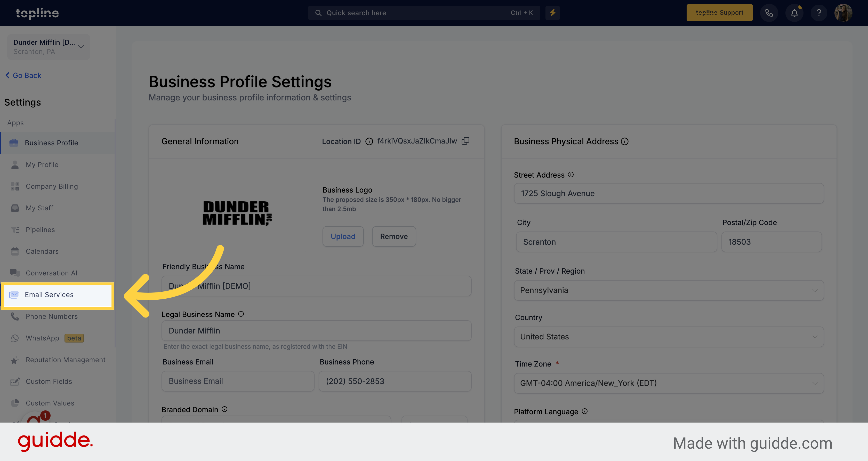This screenshot has height=461, width=868.
Task: Click the Location ID info icon
Action: click(x=369, y=141)
